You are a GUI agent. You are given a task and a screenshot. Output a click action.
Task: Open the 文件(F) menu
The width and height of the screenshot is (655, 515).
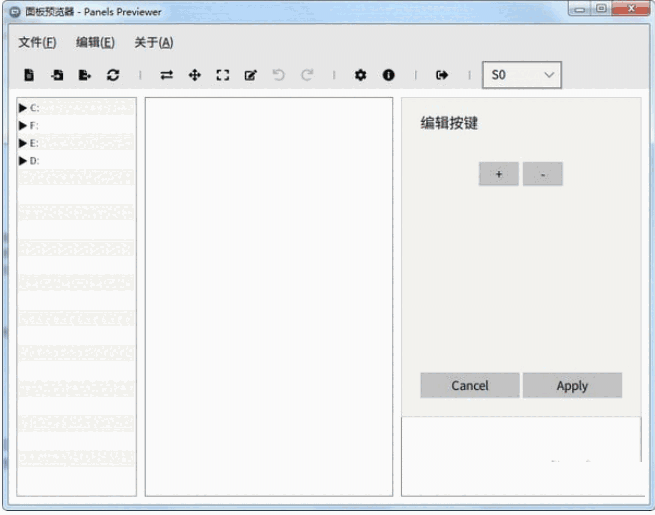[x=37, y=43]
